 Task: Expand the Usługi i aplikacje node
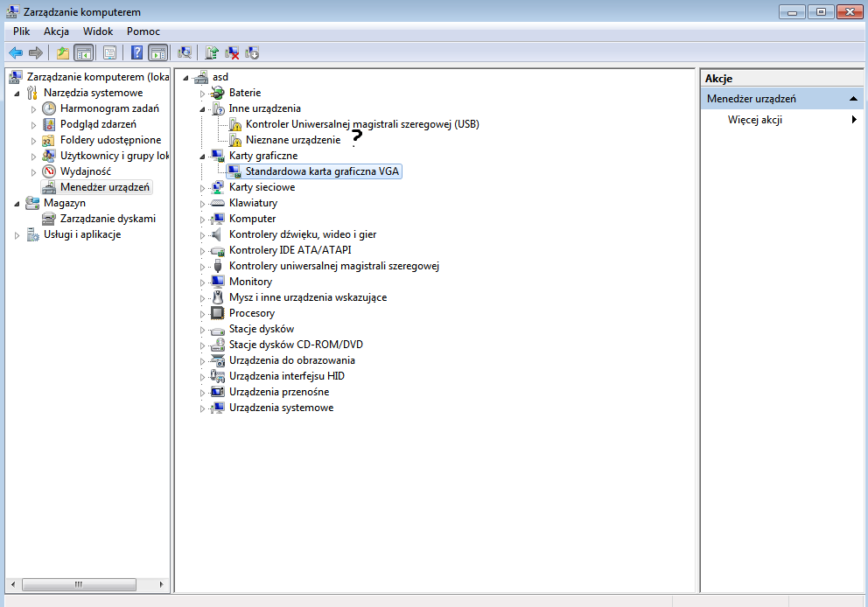tap(17, 235)
